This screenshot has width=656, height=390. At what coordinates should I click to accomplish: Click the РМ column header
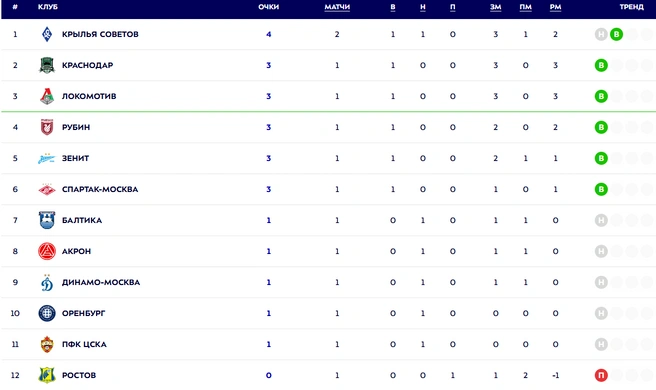point(556,7)
